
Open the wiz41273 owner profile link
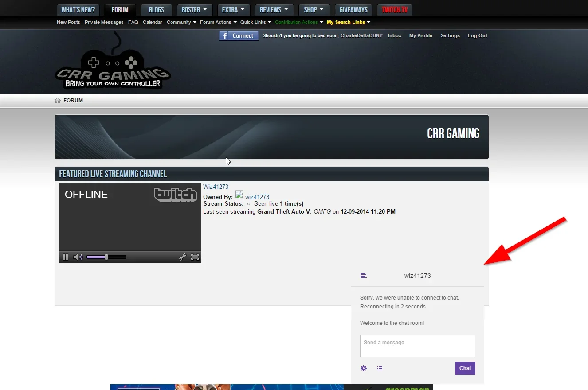point(257,197)
